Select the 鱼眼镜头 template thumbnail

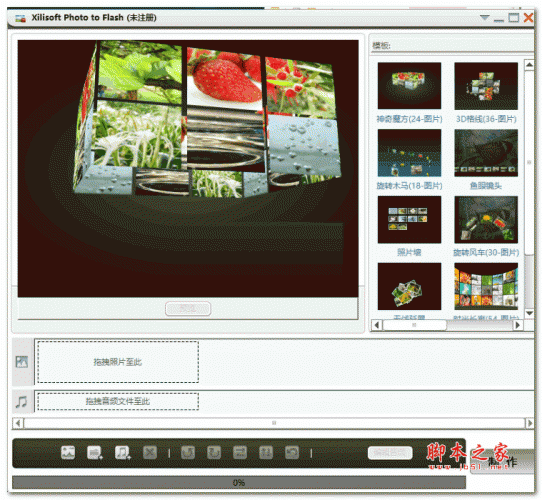click(486, 153)
